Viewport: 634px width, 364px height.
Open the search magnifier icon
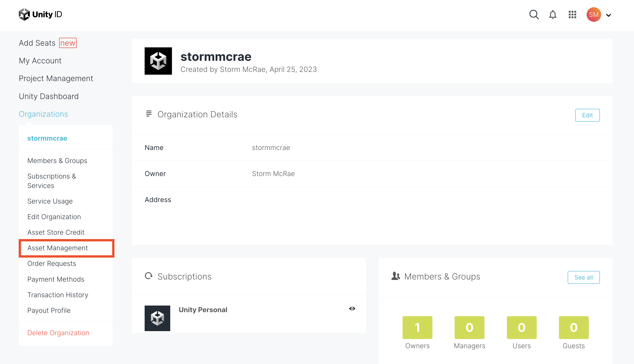tap(534, 15)
